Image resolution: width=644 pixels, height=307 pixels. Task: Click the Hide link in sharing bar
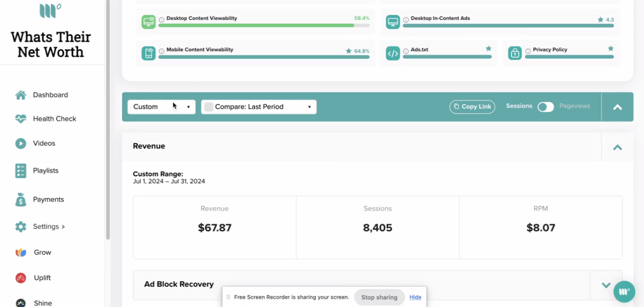point(415,297)
